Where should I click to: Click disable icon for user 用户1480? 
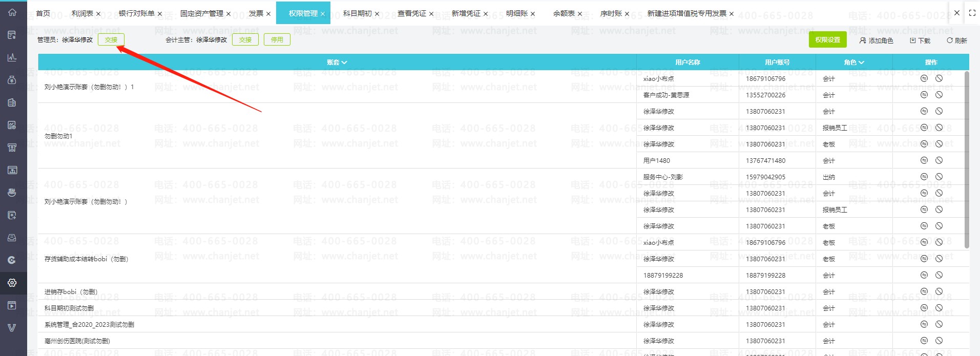[x=939, y=160]
